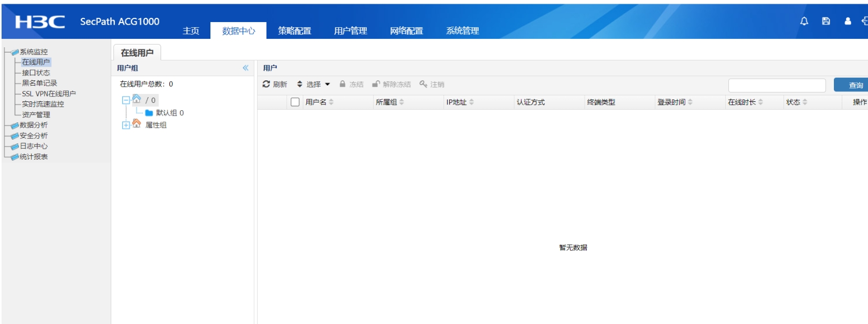Click the 刷新 refresh button
This screenshot has height=324, width=868.
point(275,84)
